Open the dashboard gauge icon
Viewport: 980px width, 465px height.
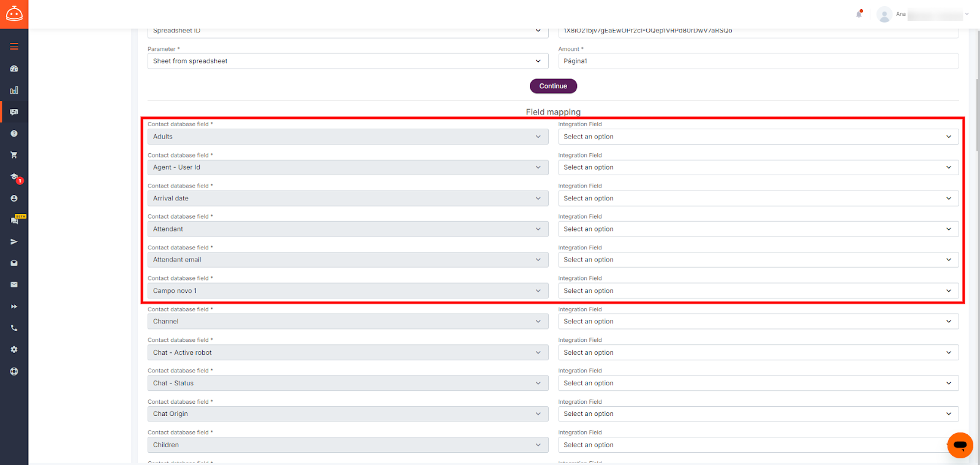coord(14,69)
